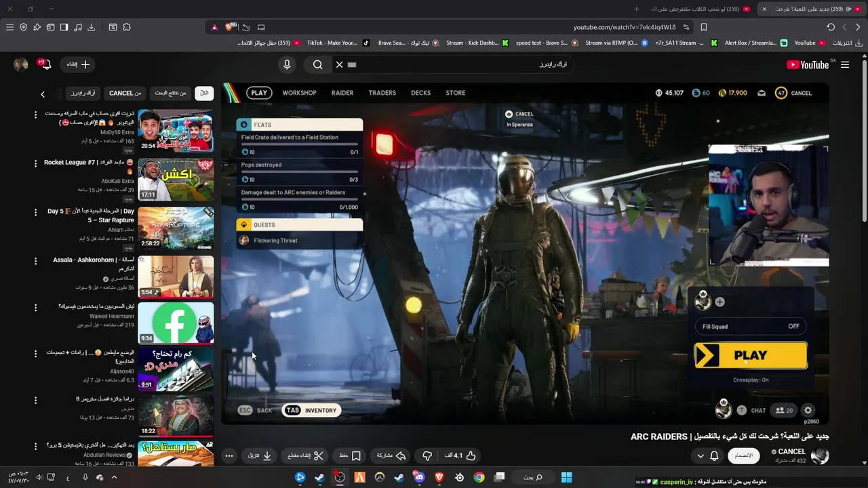Open the YouTube notifications bell with +9 badge
The height and width of the screenshot is (488, 868).
(x=45, y=64)
